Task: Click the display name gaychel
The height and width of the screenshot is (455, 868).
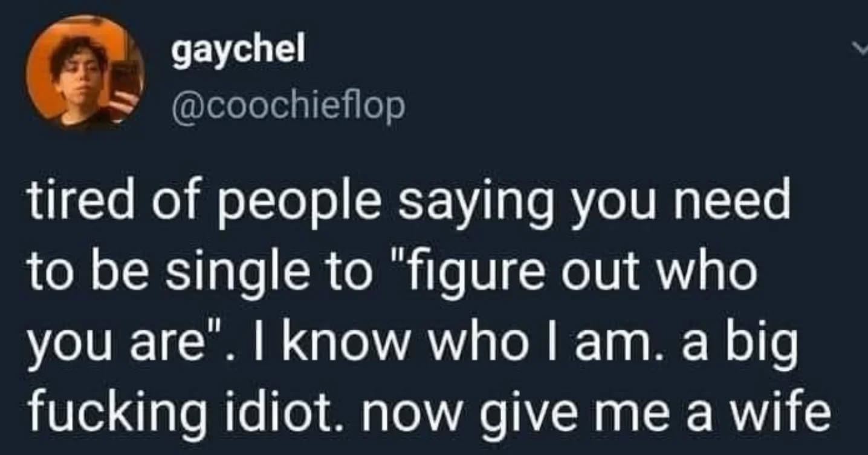Action: pos(238,51)
